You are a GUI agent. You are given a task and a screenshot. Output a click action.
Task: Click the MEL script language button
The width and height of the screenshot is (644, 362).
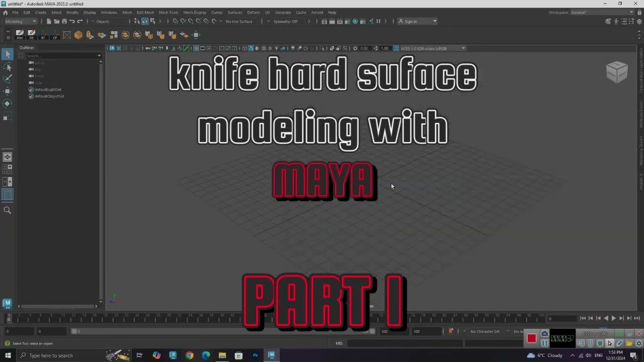pyautogui.click(x=339, y=343)
